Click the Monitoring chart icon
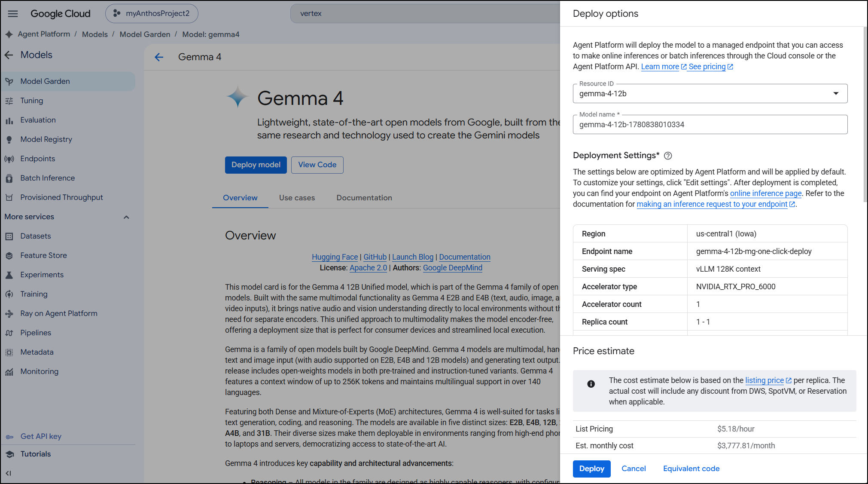 (9, 372)
